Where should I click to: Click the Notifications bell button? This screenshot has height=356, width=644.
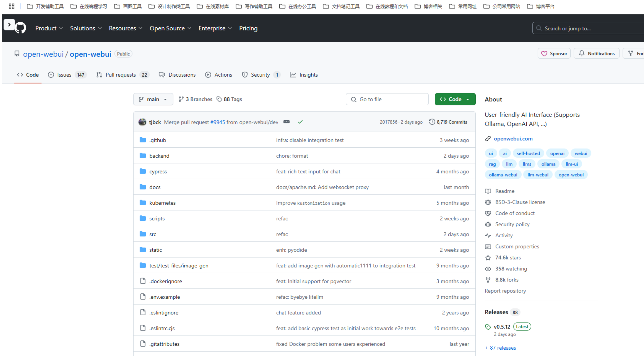[596, 54]
